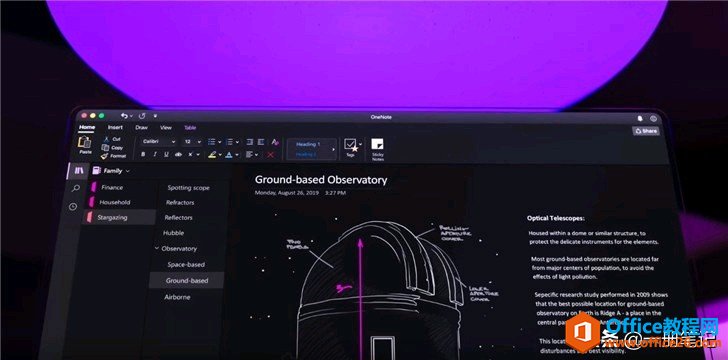Open the Reflectors page
Screen dimensions: 728x360
click(178, 217)
